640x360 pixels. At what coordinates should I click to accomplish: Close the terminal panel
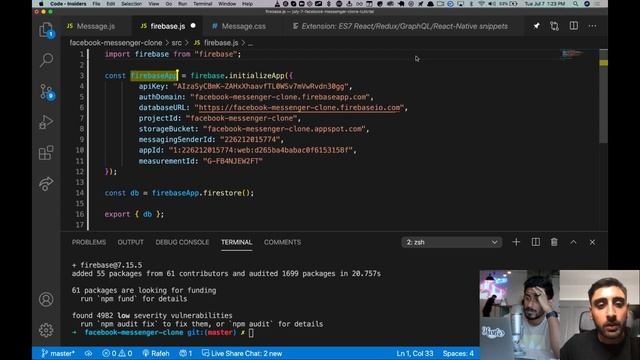(592, 242)
